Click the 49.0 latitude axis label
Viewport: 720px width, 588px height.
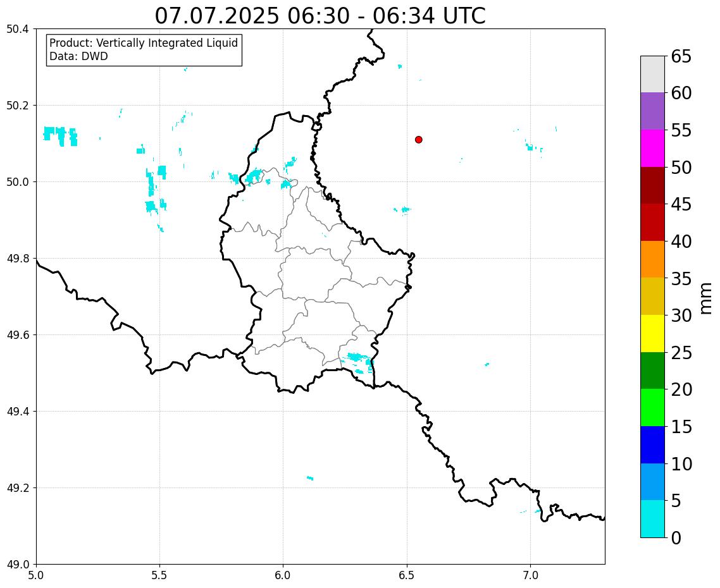[18, 565]
